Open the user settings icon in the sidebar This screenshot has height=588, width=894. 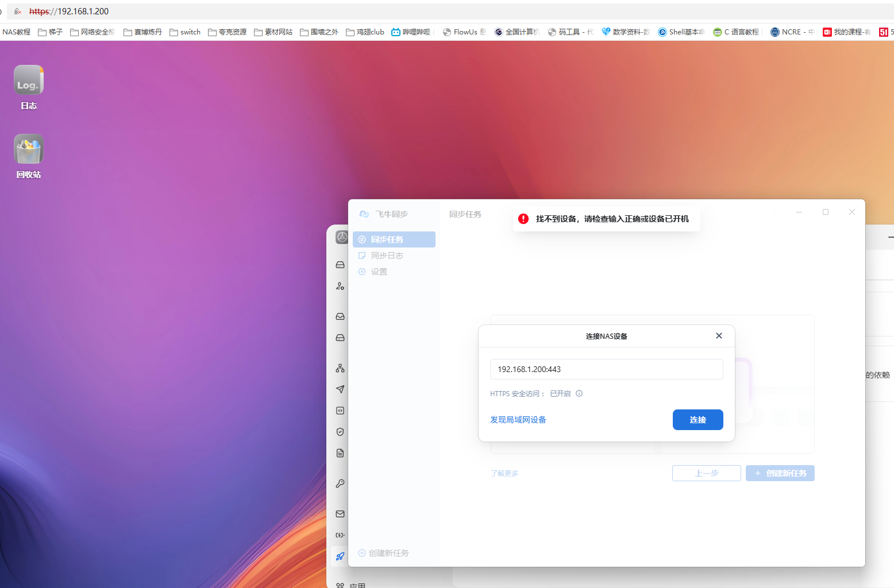[x=340, y=286]
